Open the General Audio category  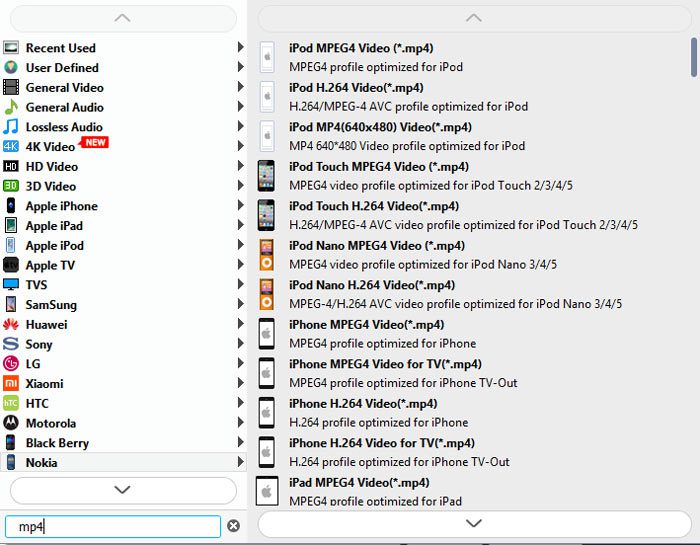coord(123,107)
